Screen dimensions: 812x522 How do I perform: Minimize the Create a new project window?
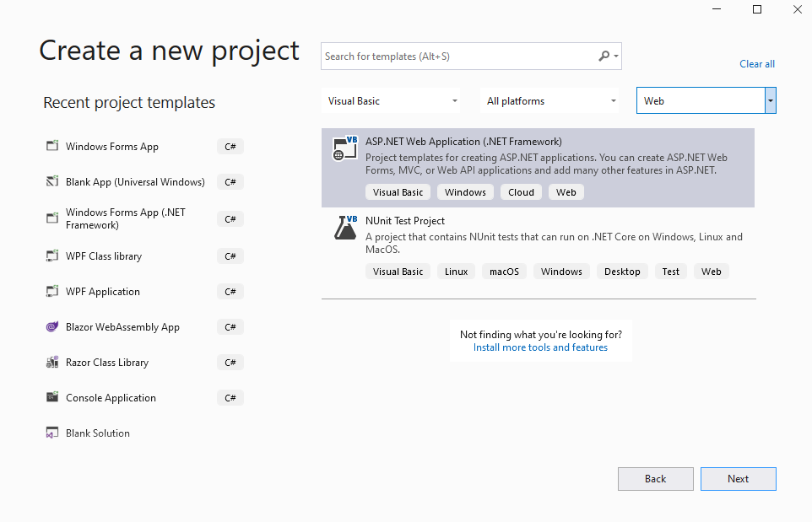pyautogui.click(x=717, y=9)
